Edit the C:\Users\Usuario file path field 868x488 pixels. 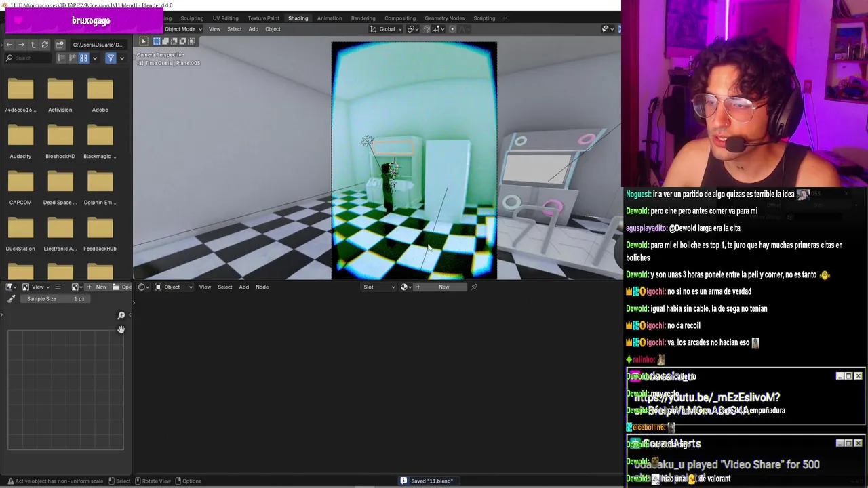click(x=98, y=45)
